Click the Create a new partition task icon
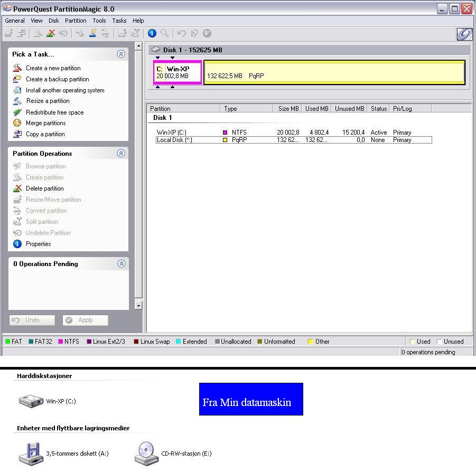476x472 pixels. pos(17,68)
